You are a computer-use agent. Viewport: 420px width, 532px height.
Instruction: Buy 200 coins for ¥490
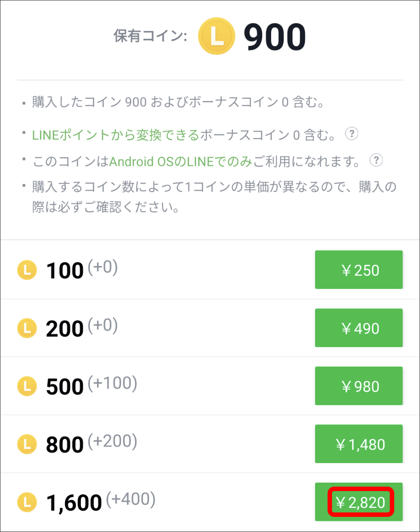359,328
